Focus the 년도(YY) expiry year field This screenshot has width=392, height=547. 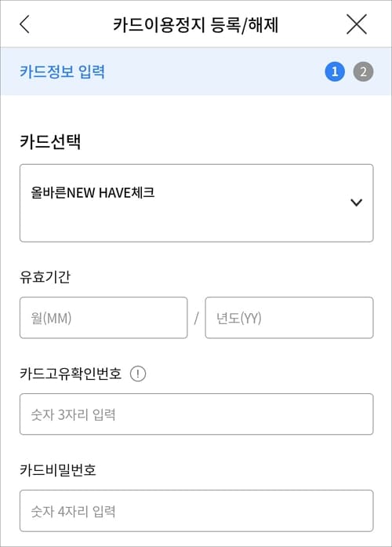pyautogui.click(x=289, y=318)
